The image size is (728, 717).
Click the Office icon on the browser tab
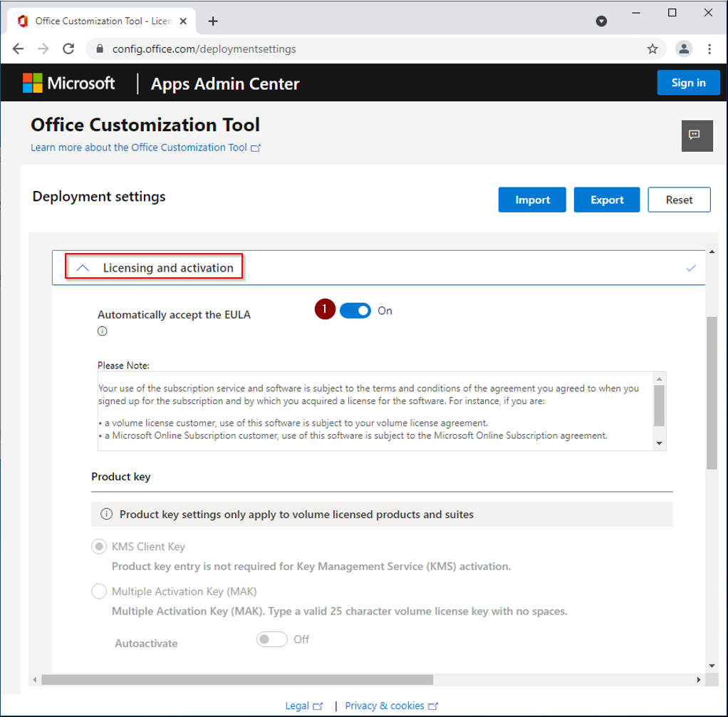(23, 21)
